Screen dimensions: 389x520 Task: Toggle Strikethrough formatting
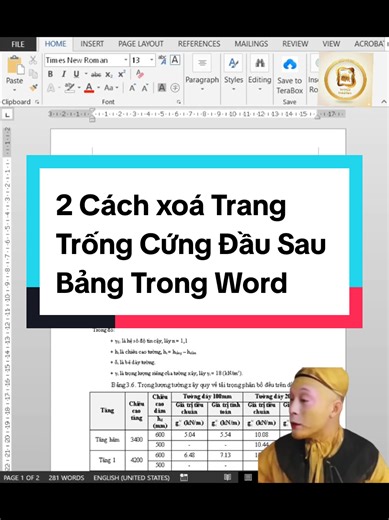tap(96, 74)
